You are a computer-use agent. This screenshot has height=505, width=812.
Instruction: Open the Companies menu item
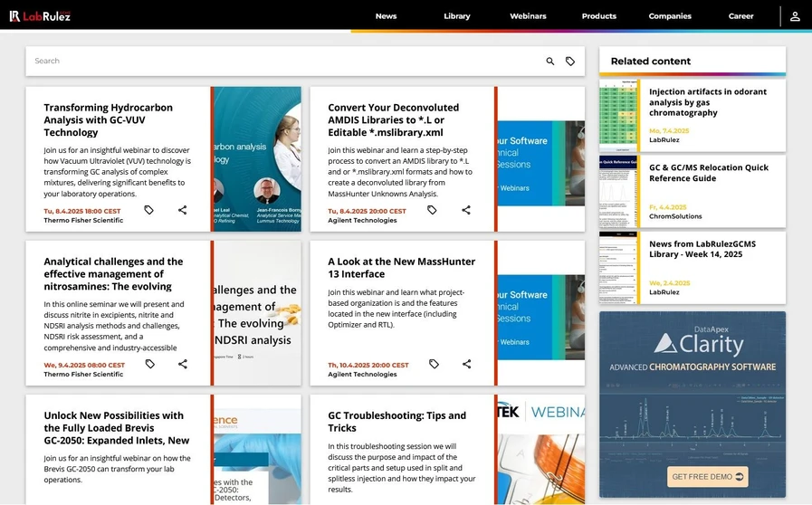point(670,16)
